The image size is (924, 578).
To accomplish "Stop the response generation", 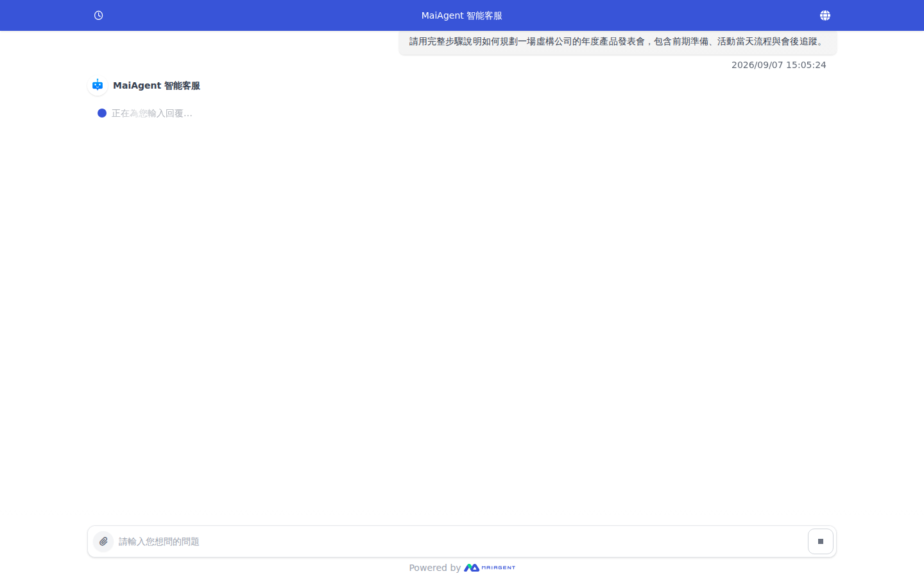I will point(821,541).
